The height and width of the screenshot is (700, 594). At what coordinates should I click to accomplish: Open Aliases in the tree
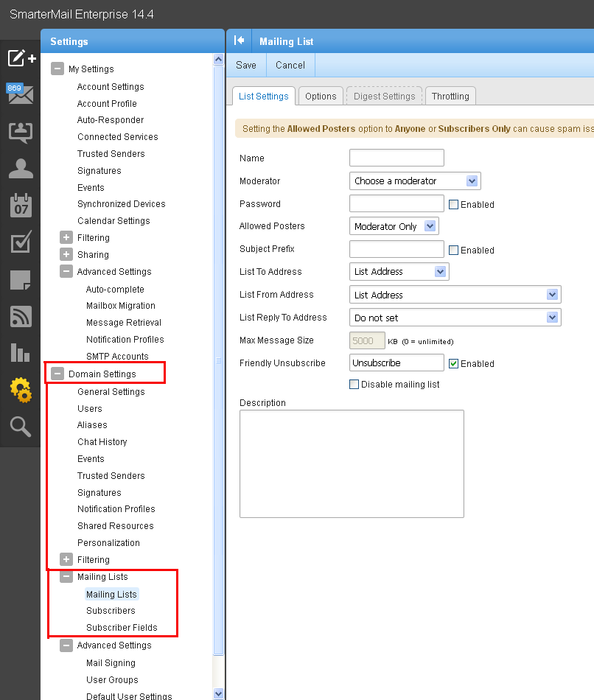point(92,424)
